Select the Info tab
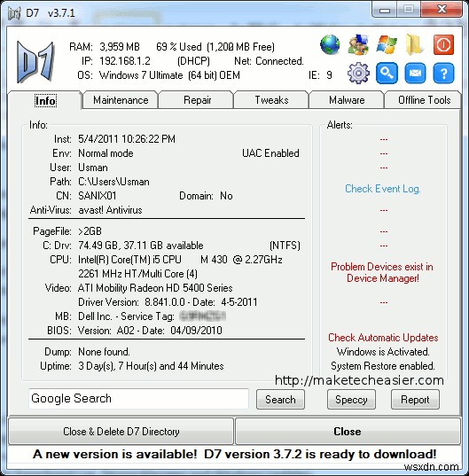 45,100
